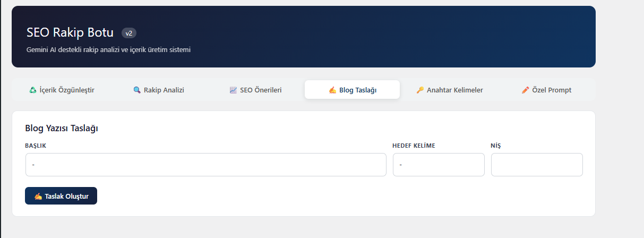Image resolution: width=644 pixels, height=238 pixels.
Task: Show the Anahtar Kelimeler tab
Action: (449, 90)
